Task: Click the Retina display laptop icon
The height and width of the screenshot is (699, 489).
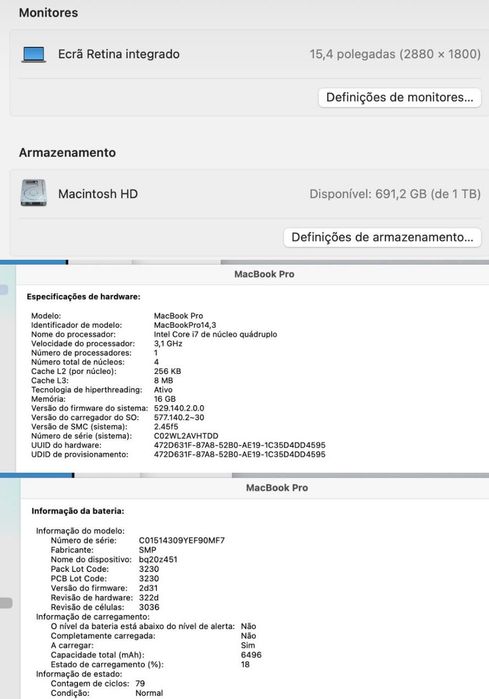Action: pos(34,54)
